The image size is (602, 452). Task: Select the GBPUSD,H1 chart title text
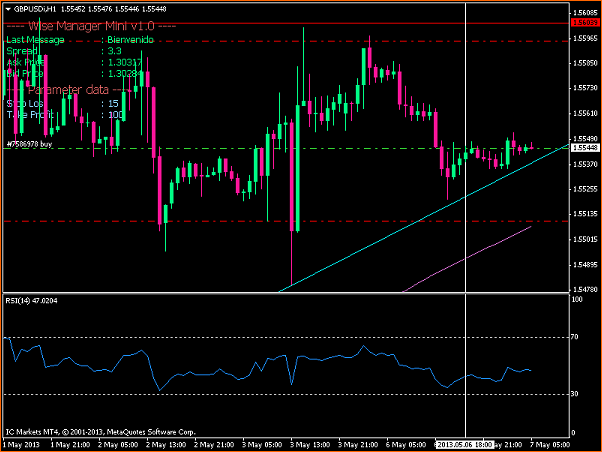point(35,9)
